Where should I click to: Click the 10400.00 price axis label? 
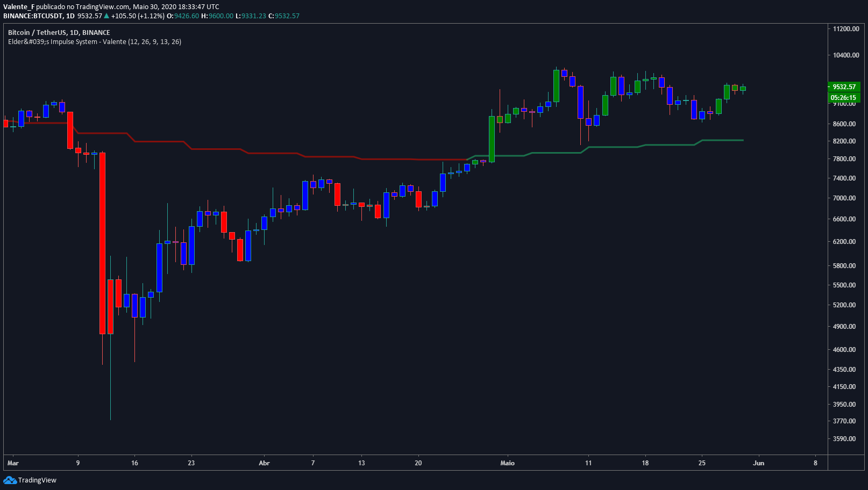point(846,55)
